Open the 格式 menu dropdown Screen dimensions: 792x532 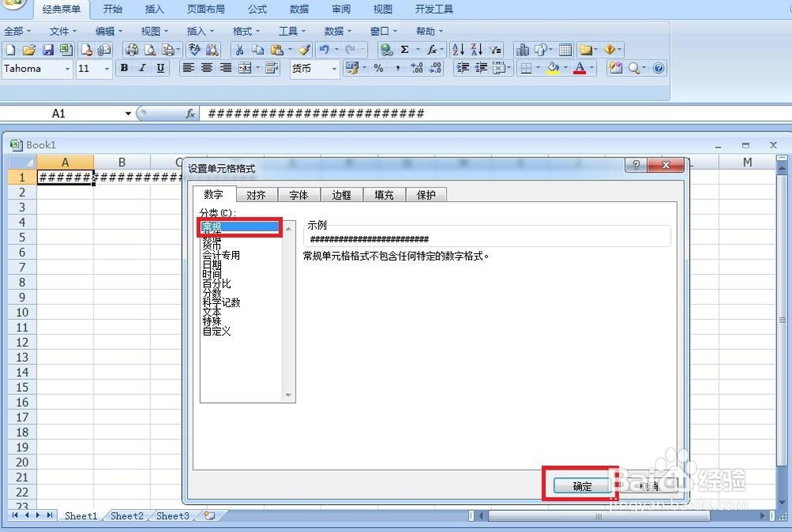(246, 32)
